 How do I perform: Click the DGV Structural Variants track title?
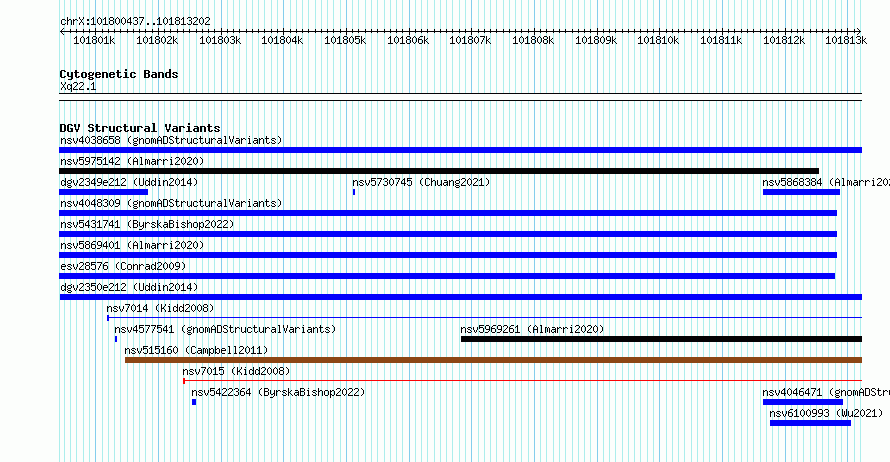pos(140,128)
